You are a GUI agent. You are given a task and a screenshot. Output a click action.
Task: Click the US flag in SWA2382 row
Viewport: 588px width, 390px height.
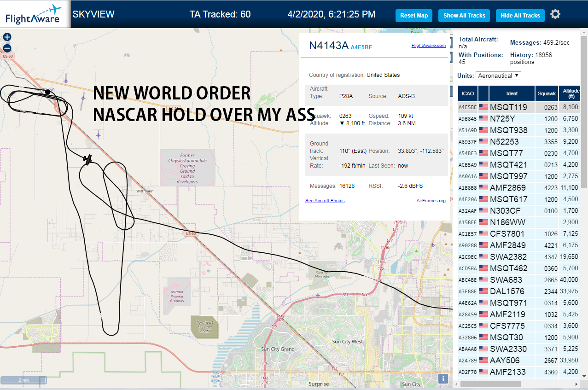[483, 257]
